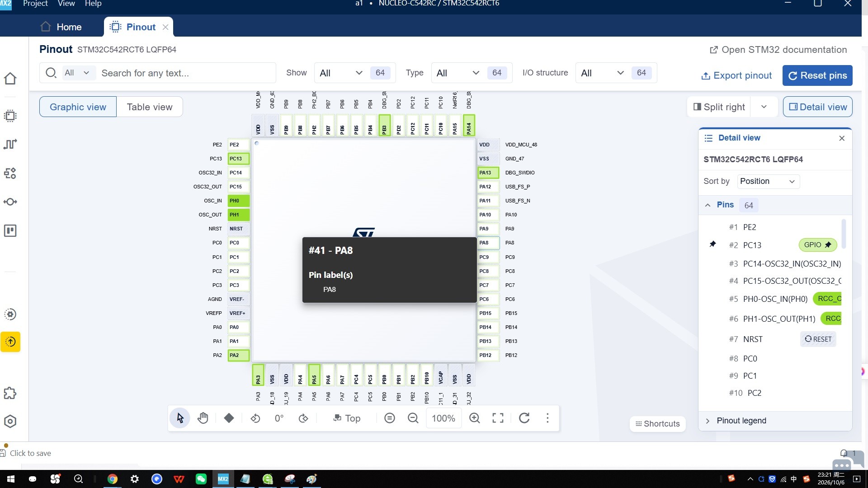
Task: Open the View menu
Action: (66, 4)
